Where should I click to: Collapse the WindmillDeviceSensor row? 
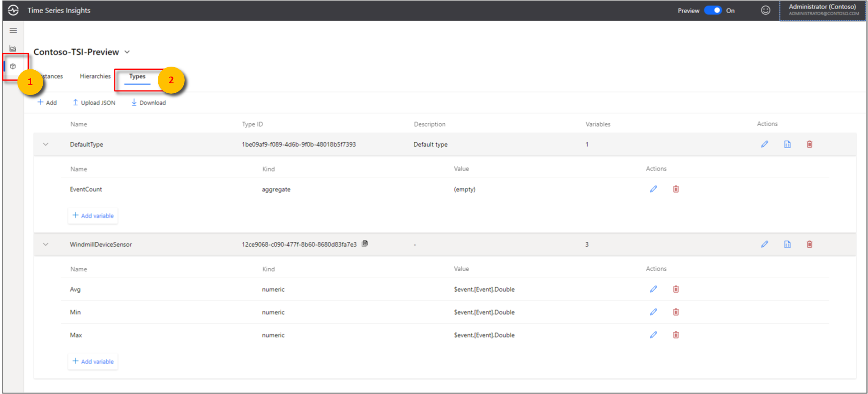(46, 245)
